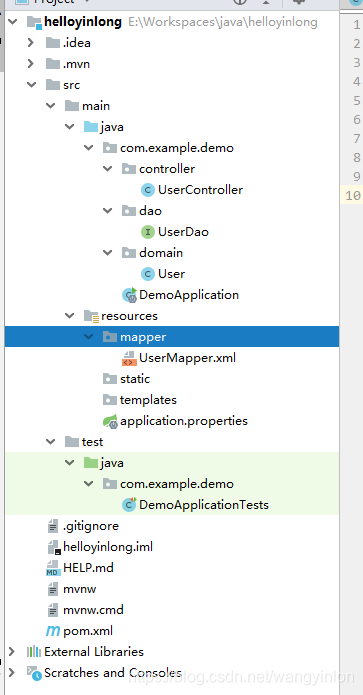Select the DemoApplicationTests file name
Screen dimensions: 363x695
click(204, 505)
